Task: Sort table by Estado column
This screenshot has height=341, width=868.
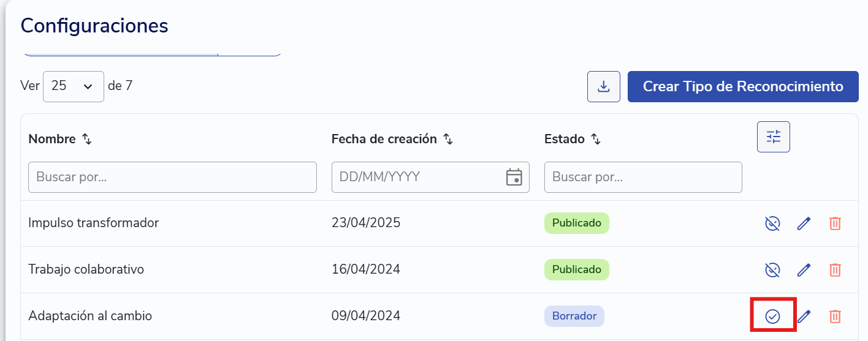Action: 595,140
